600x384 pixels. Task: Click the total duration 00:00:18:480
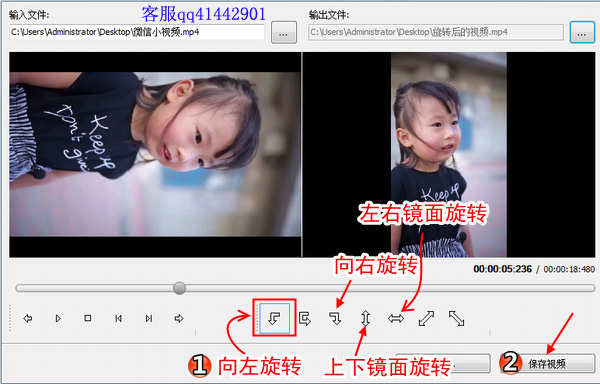tap(569, 269)
